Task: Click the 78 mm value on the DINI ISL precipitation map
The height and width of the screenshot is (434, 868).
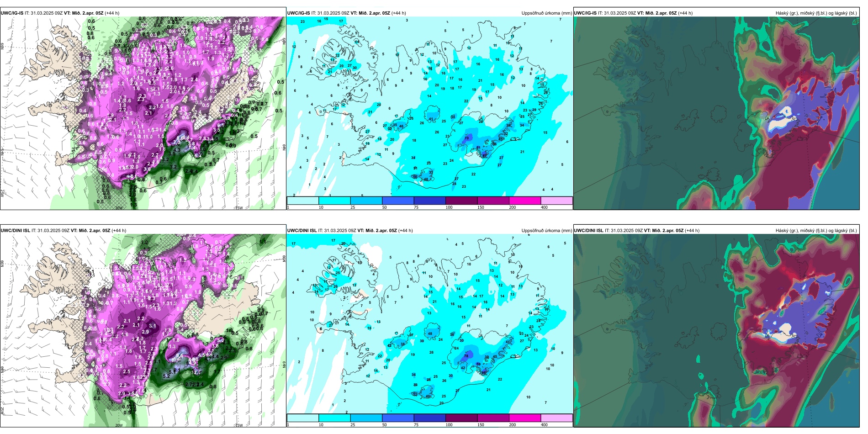Action: pyautogui.click(x=466, y=356)
